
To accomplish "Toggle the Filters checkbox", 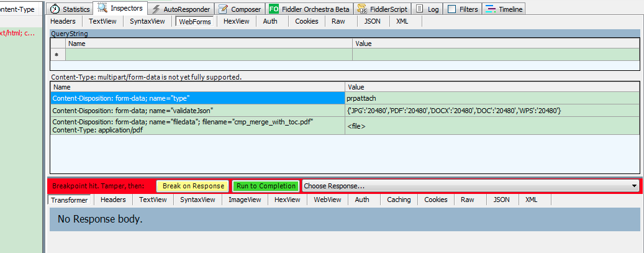I will tap(451, 9).
